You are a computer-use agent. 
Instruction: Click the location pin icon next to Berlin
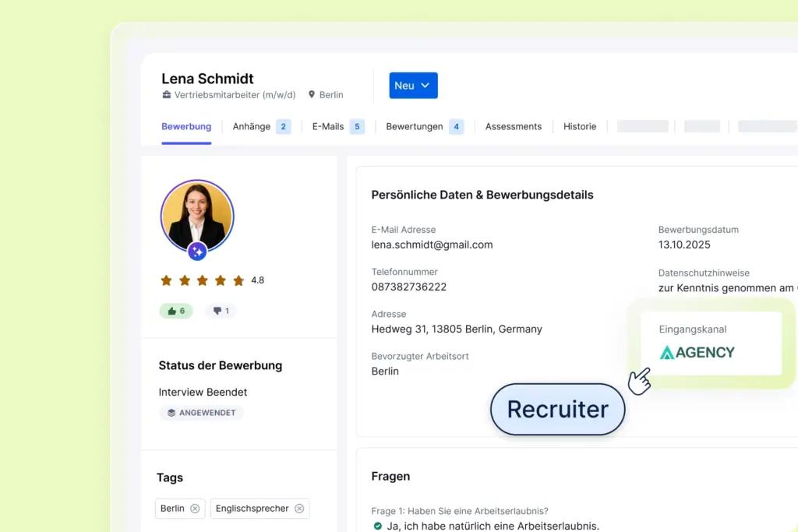click(312, 94)
